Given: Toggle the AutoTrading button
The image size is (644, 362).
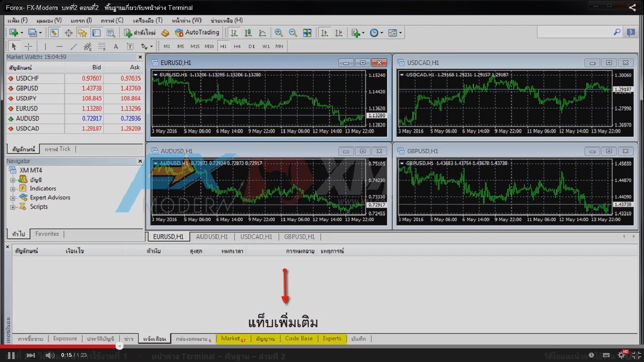Looking at the screenshot, I should [x=197, y=33].
